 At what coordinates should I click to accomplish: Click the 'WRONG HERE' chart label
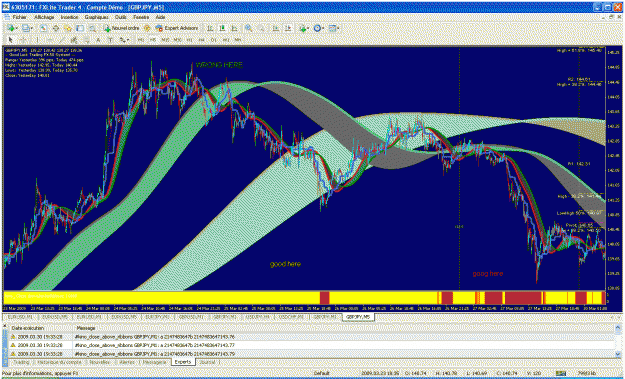click(x=219, y=65)
